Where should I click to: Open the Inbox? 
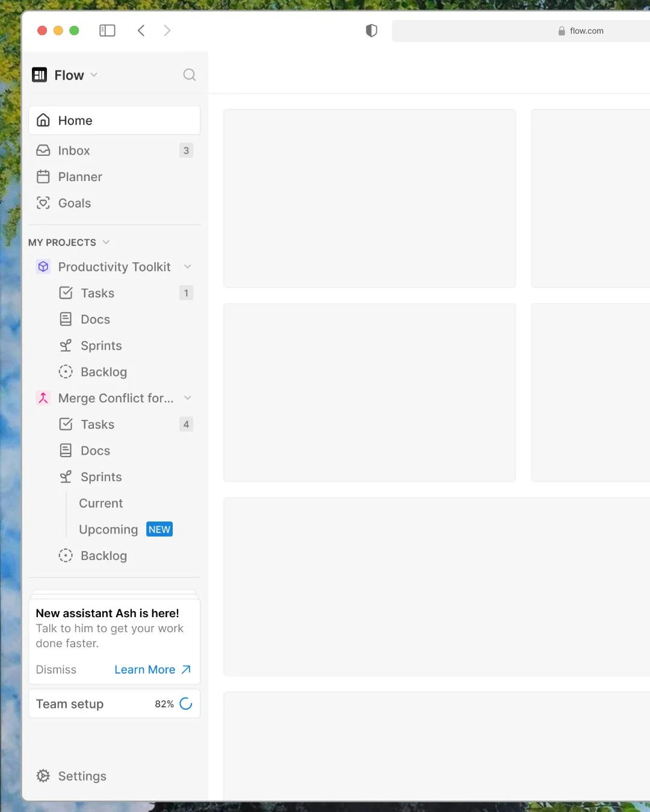pyautogui.click(x=114, y=150)
